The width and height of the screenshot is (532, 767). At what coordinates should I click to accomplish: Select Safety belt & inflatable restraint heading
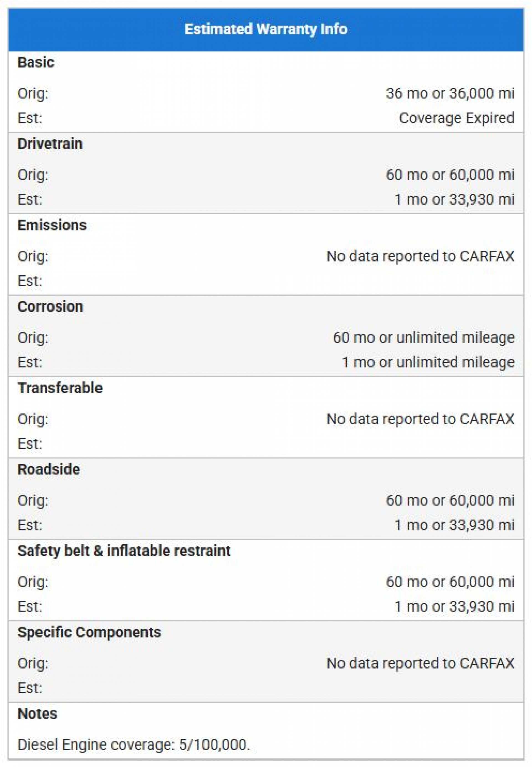click(x=124, y=551)
